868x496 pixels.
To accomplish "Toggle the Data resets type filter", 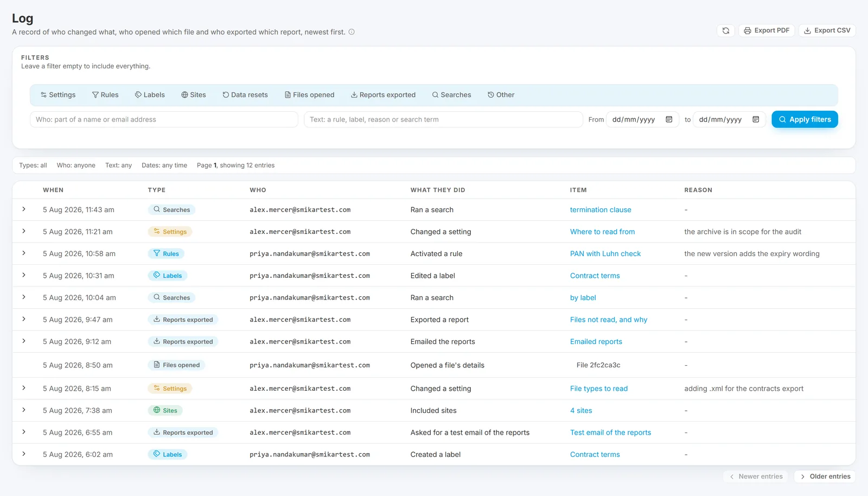I will click(x=245, y=95).
